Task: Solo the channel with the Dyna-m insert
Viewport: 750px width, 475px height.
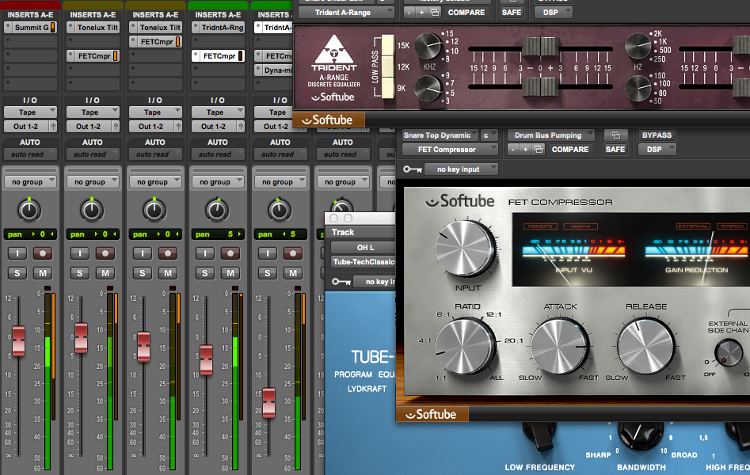Action: click(x=267, y=273)
